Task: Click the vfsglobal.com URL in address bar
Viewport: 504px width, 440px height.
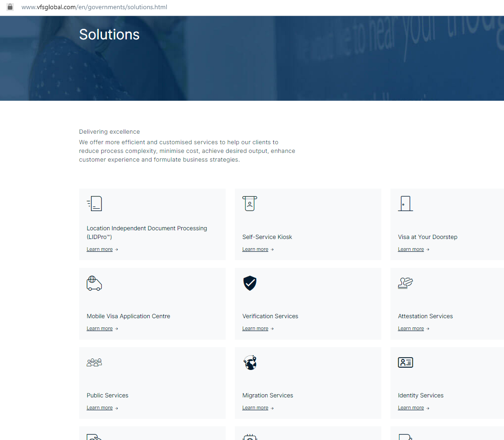Action: click(x=94, y=7)
